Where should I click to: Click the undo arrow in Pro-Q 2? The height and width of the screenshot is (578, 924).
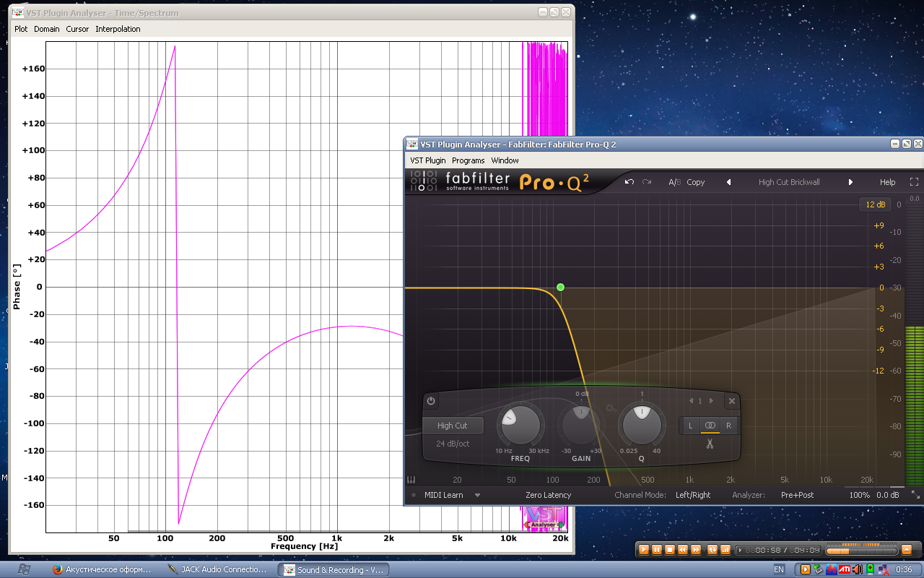coord(629,182)
